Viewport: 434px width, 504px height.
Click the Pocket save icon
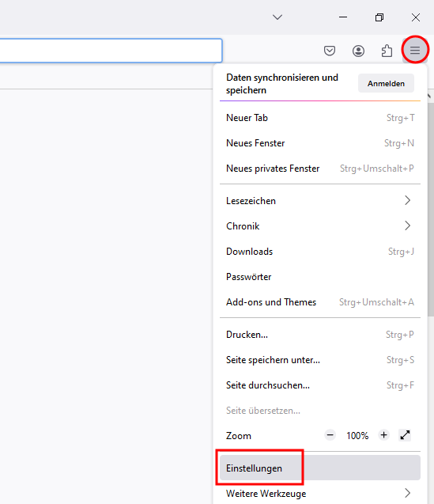pyautogui.click(x=330, y=51)
